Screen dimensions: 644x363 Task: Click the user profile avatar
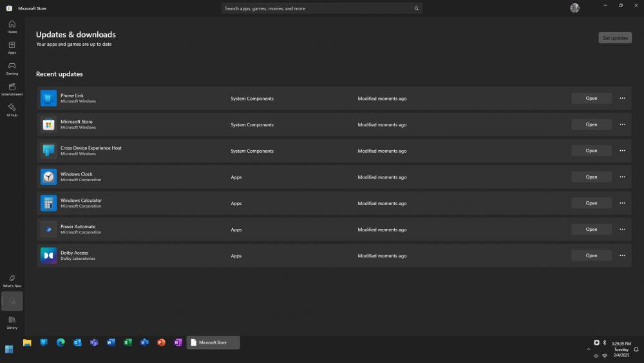coord(574,8)
